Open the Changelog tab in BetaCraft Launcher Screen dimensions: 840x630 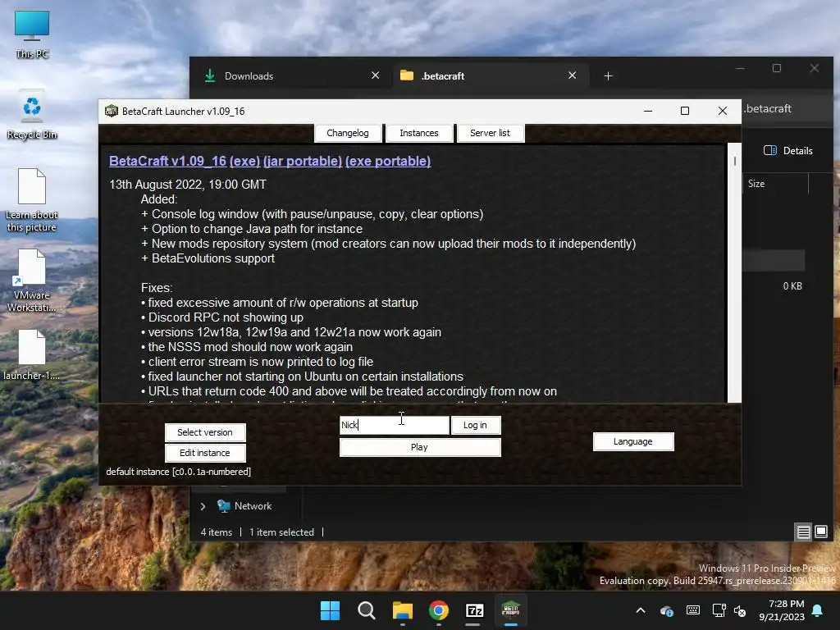click(x=348, y=133)
